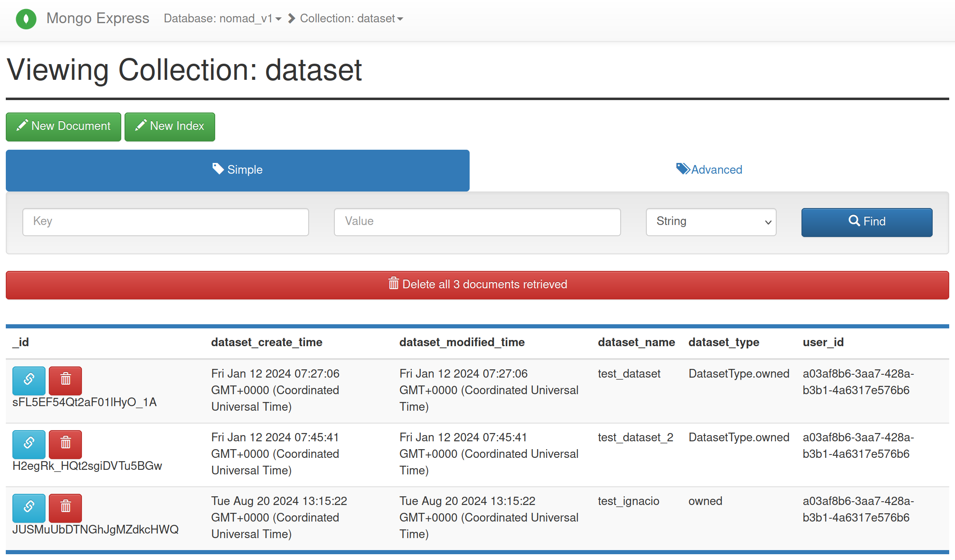
Task: Open document link for sFL5EF54Qt2aF01IHyO_1A
Action: [x=29, y=381]
